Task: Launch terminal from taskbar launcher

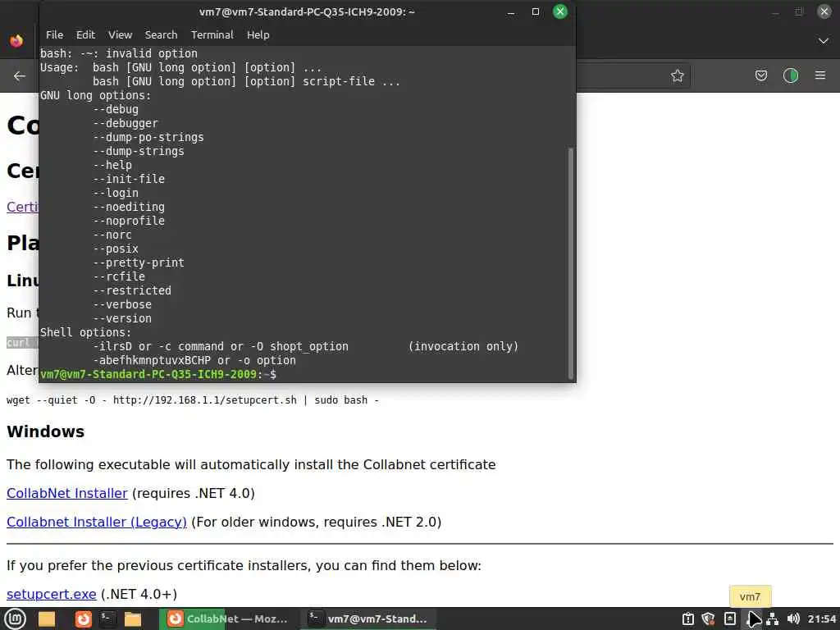Action: tap(107, 619)
